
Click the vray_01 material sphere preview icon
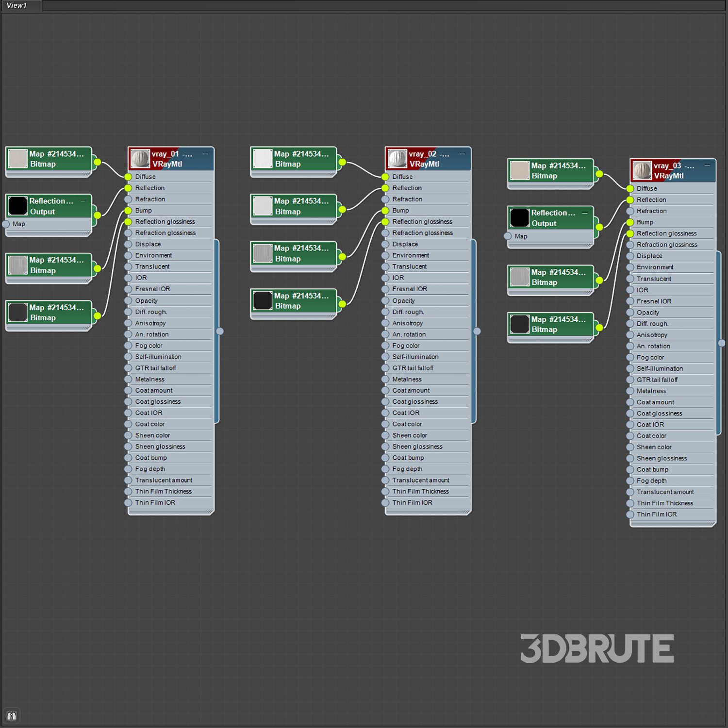click(140, 159)
